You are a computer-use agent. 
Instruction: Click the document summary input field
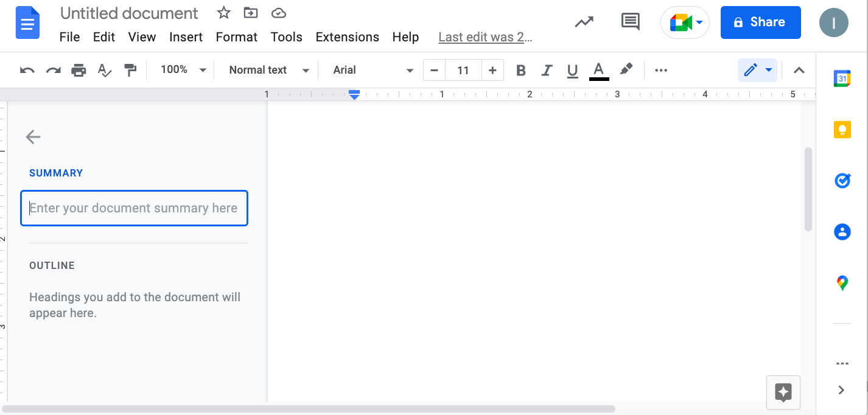pos(134,207)
